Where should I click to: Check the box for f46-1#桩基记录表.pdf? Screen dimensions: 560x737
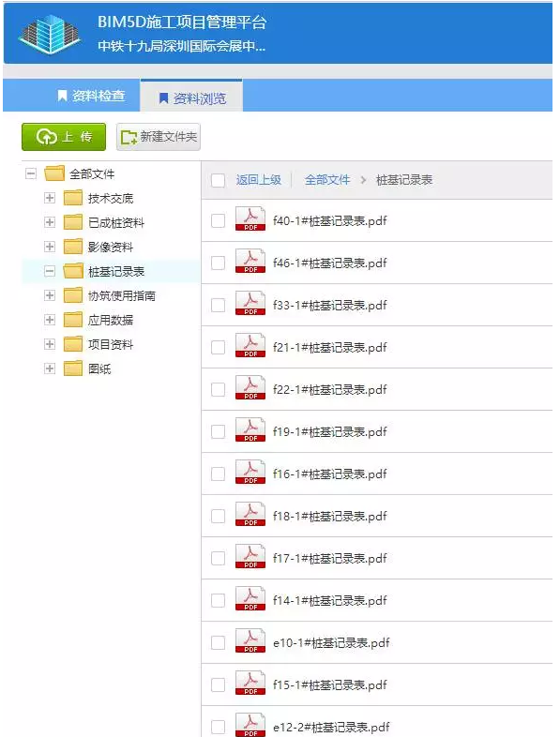click(x=218, y=263)
